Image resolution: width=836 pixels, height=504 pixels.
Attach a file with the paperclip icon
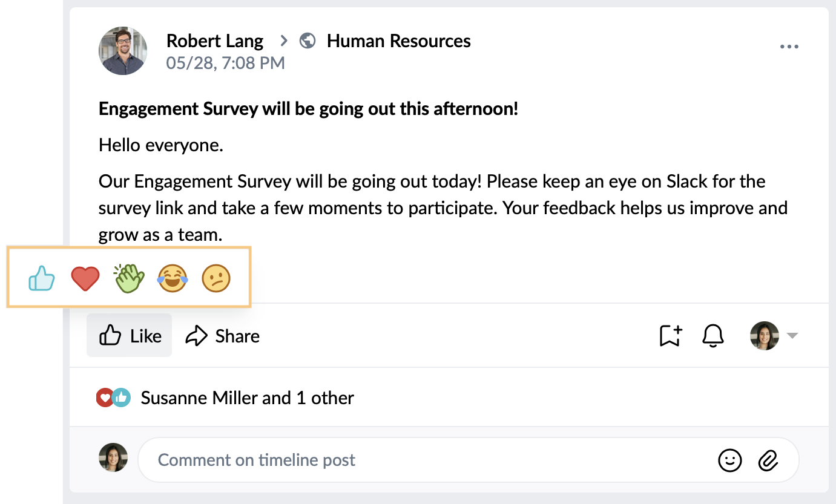(x=768, y=460)
